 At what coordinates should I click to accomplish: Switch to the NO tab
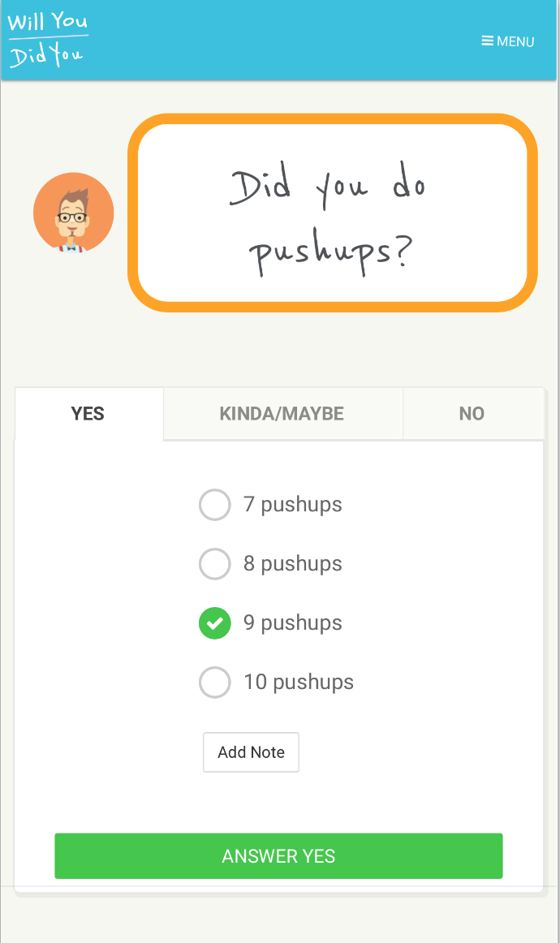click(x=472, y=414)
